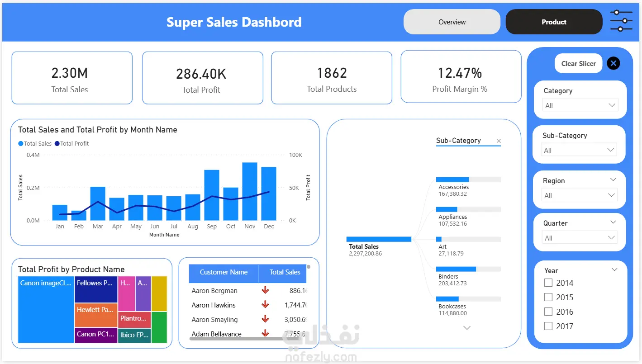Screen dimensions: 642x364
Task: Check the 2014 year checkbox
Action: pos(548,283)
